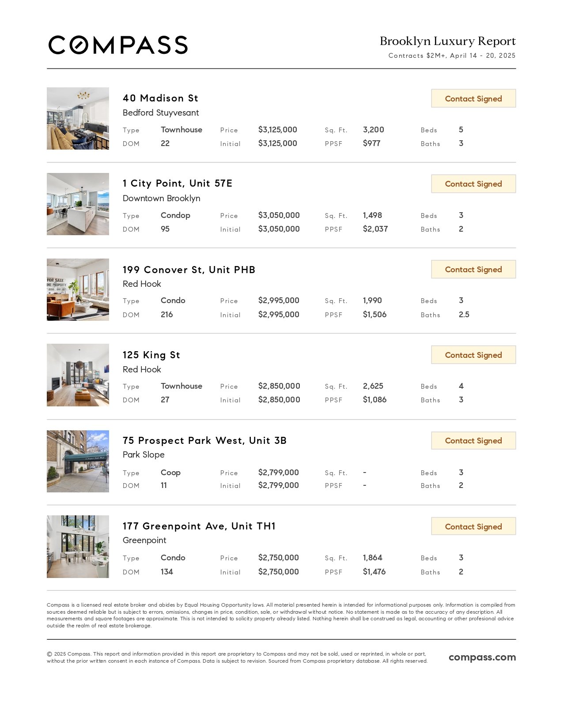Open the 125 King St interior photo
The width and height of the screenshot is (563, 728).
point(78,375)
